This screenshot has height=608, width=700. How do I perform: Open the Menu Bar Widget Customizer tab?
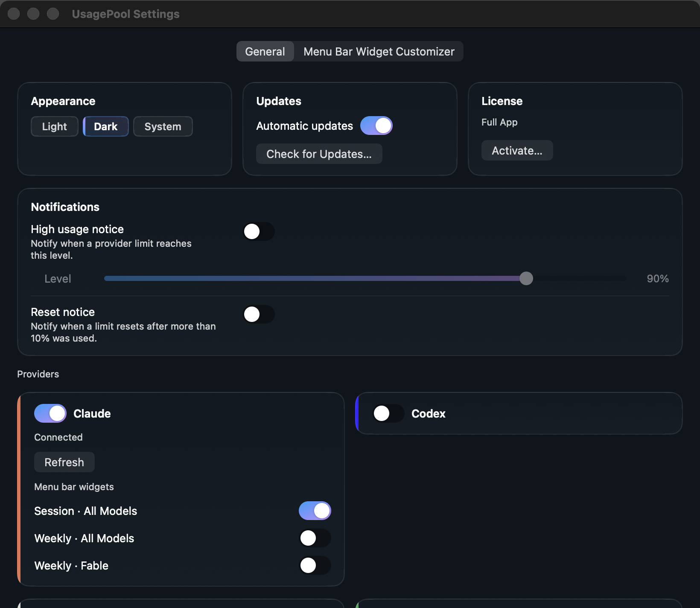pyautogui.click(x=379, y=51)
